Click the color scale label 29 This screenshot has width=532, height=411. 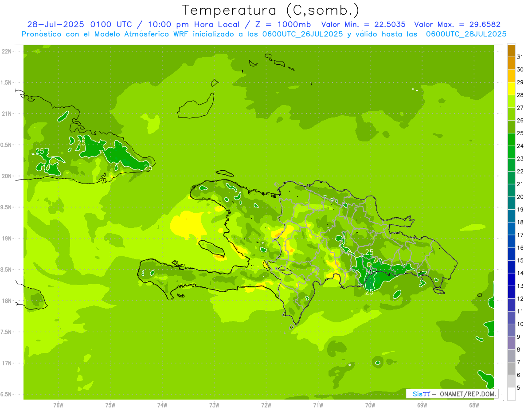point(520,82)
